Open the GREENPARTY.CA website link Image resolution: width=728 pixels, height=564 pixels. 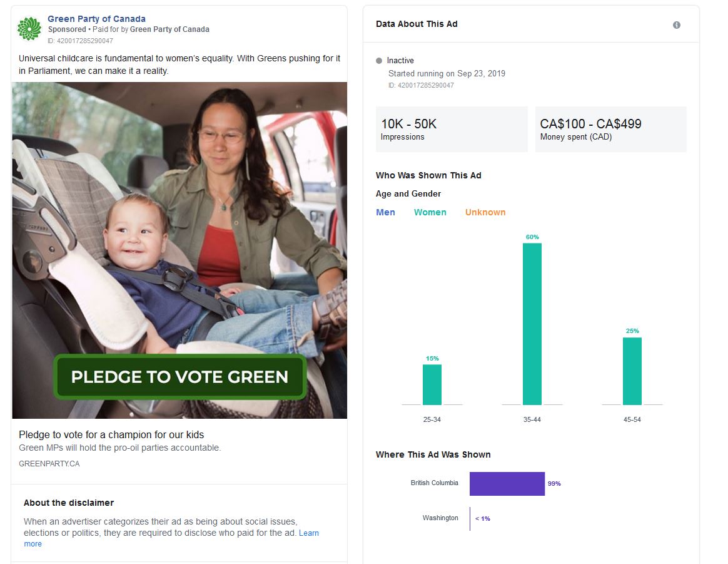pos(49,464)
